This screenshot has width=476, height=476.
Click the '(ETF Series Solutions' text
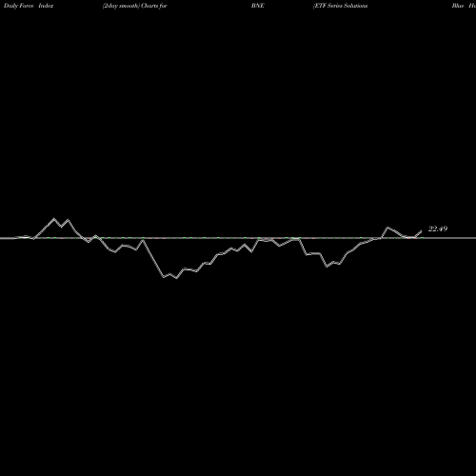pos(341,6)
